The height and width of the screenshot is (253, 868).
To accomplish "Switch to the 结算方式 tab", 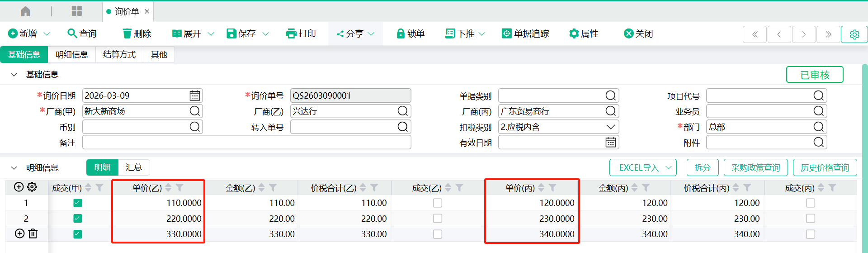I will pos(119,55).
